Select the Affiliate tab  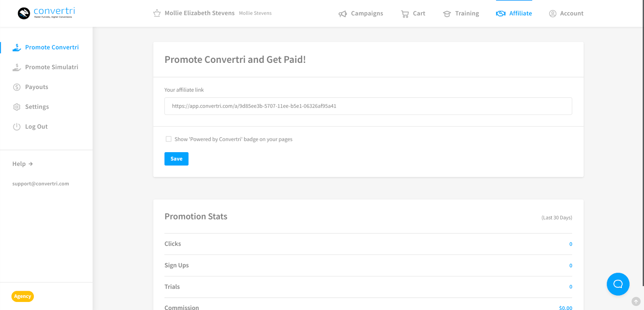coord(514,13)
